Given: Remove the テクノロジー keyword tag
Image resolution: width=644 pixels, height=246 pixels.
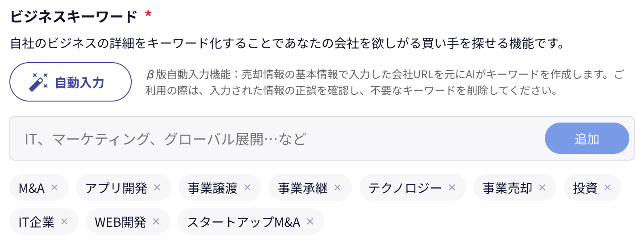Looking at the screenshot, I should point(452,187).
